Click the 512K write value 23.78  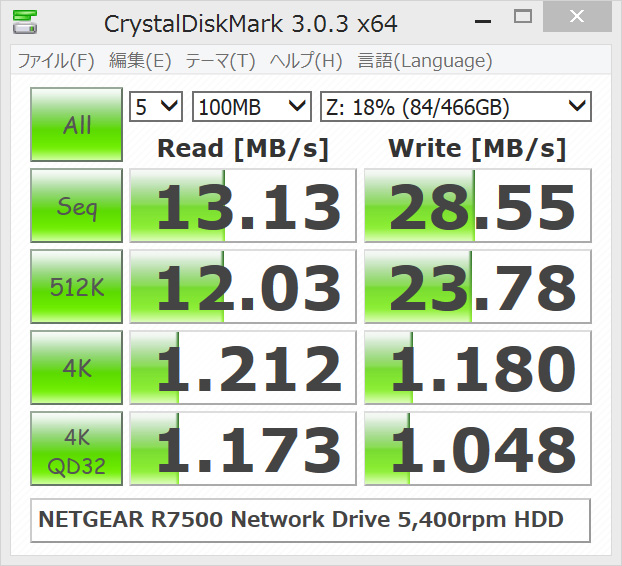(478, 286)
